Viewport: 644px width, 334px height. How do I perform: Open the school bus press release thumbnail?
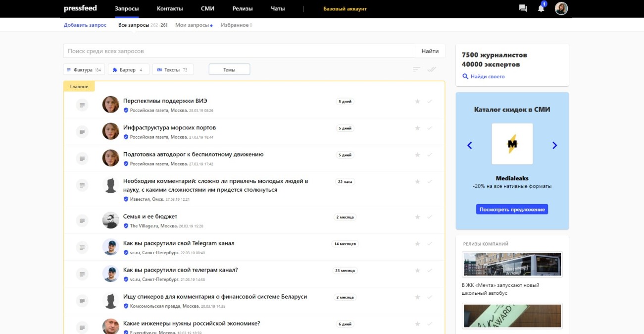click(512, 264)
